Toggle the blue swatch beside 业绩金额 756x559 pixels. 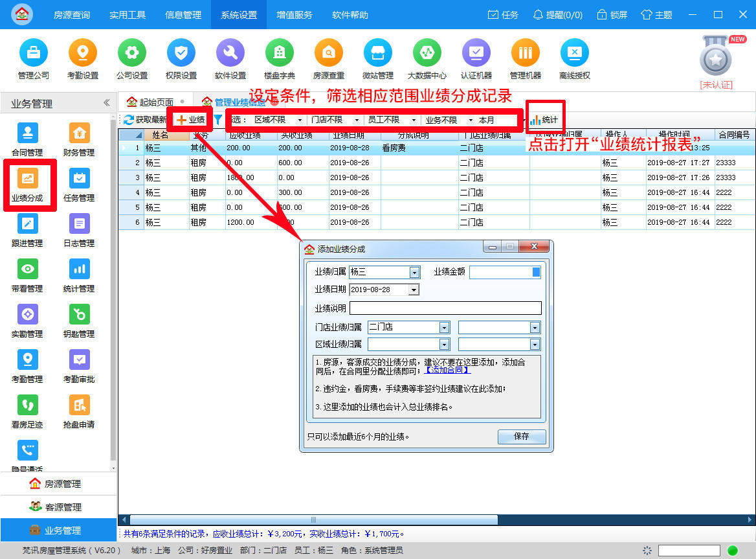(537, 272)
